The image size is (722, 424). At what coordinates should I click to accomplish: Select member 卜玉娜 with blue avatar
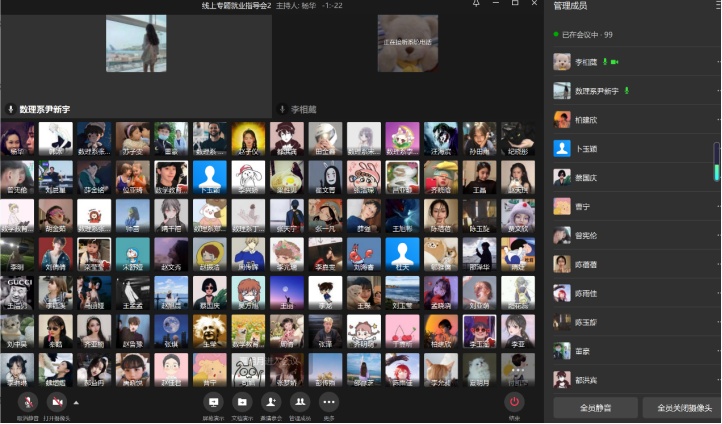point(586,149)
